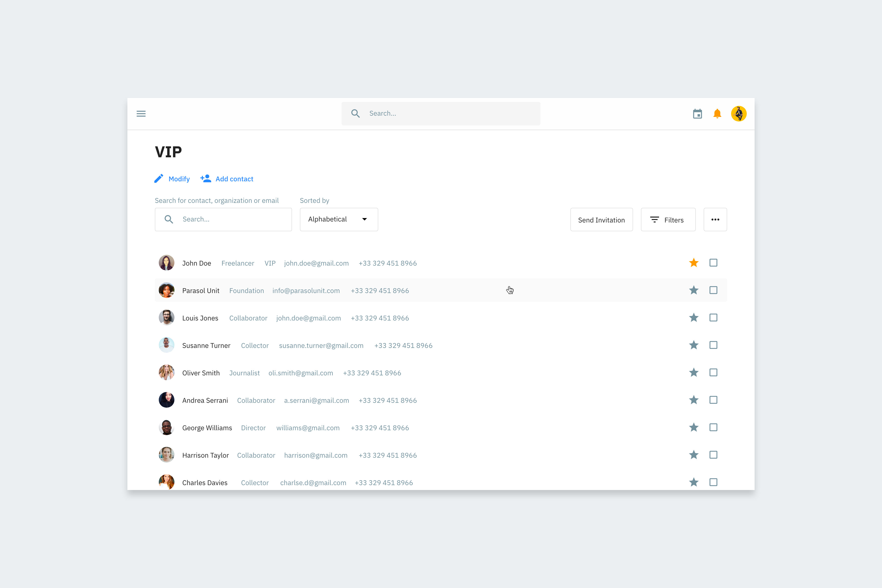Focus the top Search field
Screen dimensions: 882x588
pyautogui.click(x=441, y=114)
